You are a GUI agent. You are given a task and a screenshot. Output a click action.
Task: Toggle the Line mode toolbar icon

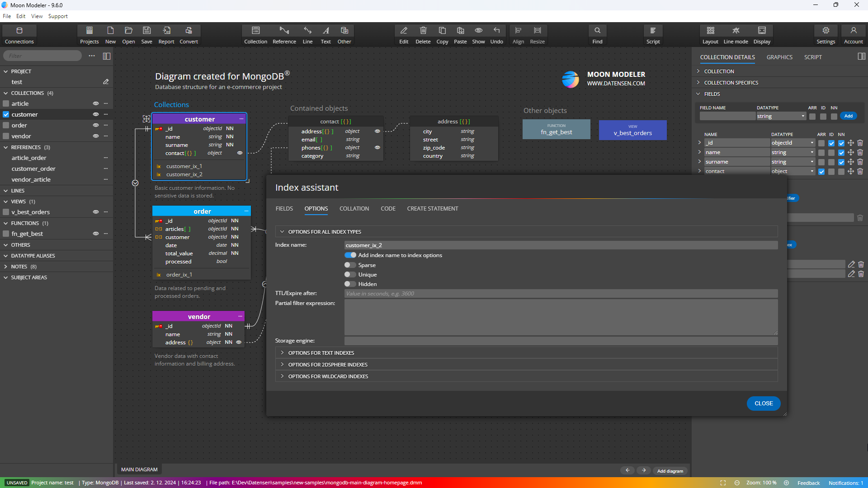[736, 34]
